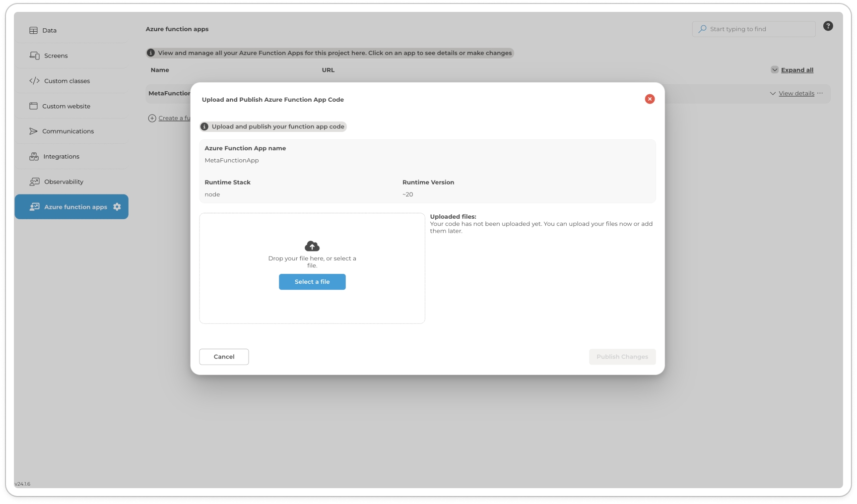857x504 pixels.
Task: Click the Data table icon in sidebar
Action: pos(33,30)
